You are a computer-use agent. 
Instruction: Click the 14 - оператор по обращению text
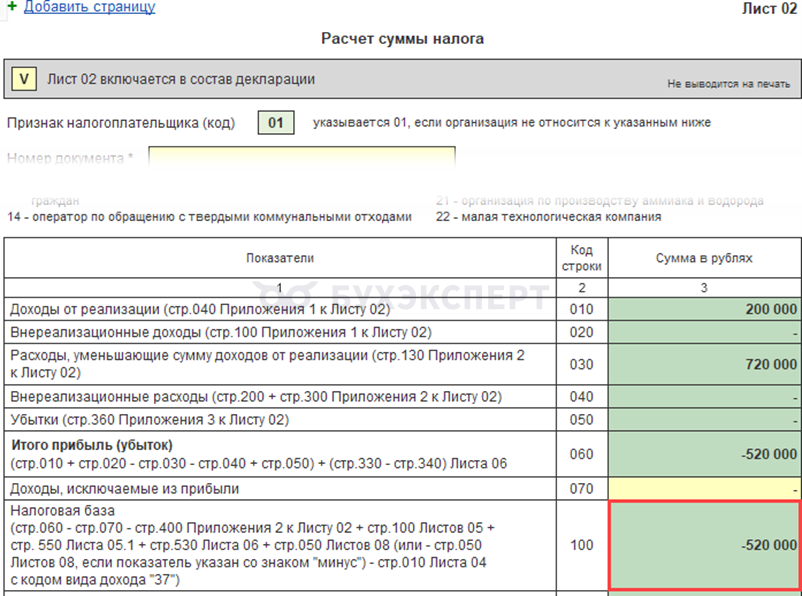point(209,217)
